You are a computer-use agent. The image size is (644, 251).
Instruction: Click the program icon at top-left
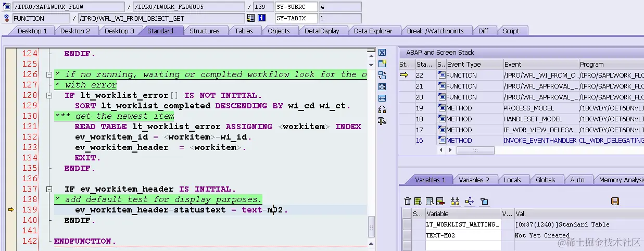[7, 7]
